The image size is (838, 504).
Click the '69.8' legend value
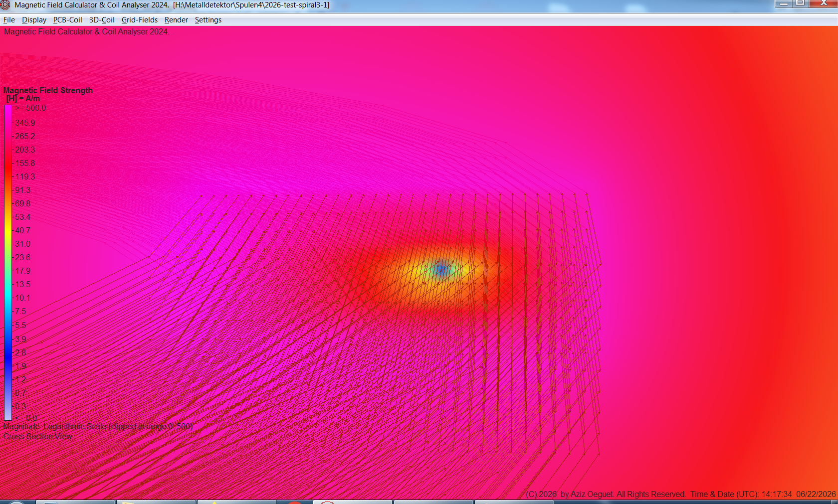23,203
